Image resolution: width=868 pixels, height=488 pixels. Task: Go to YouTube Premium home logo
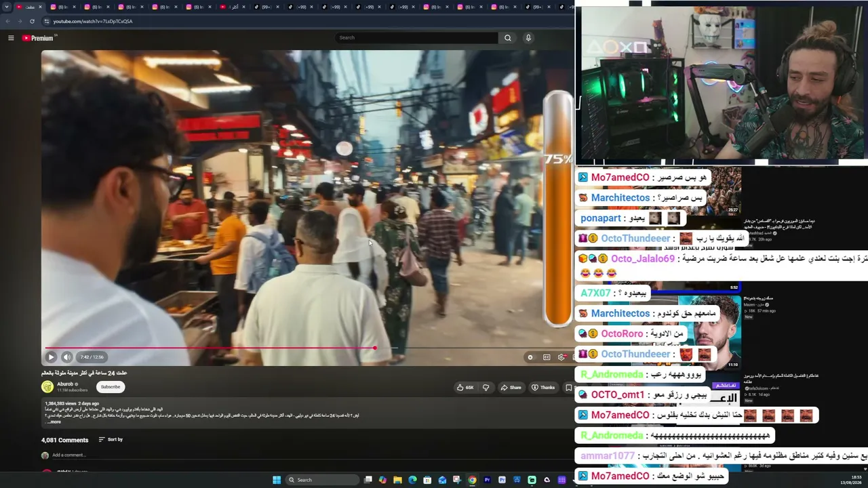[38, 38]
